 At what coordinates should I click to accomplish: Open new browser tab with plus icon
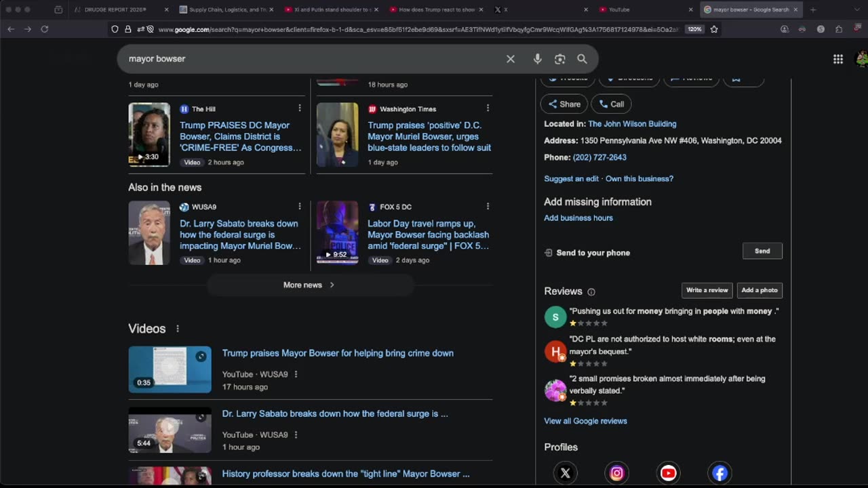pos(813,9)
